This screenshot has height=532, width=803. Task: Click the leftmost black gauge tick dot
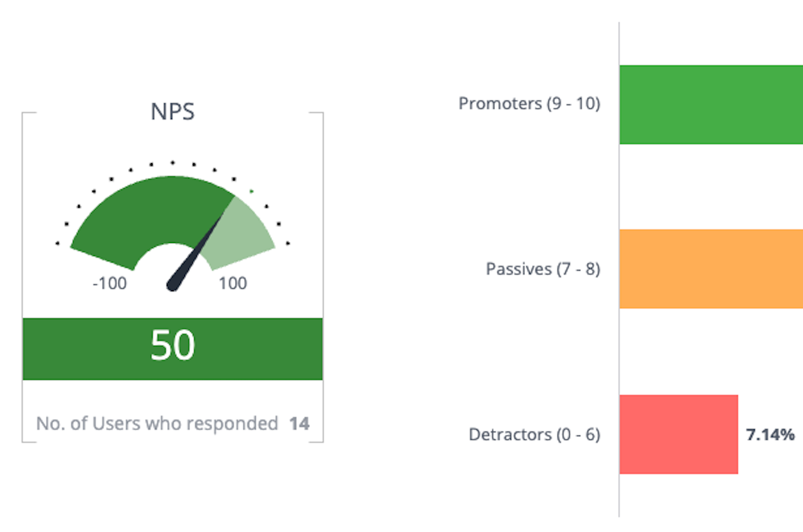(x=57, y=243)
